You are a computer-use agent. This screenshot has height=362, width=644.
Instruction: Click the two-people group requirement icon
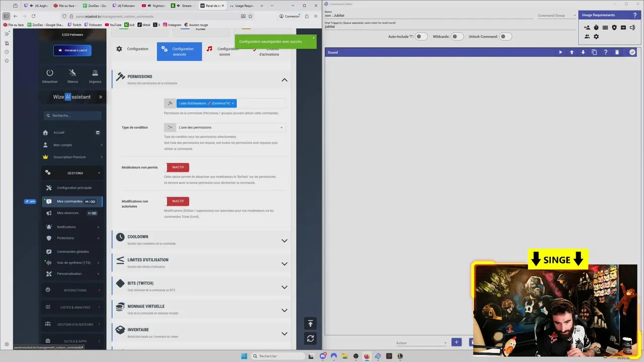click(x=587, y=36)
